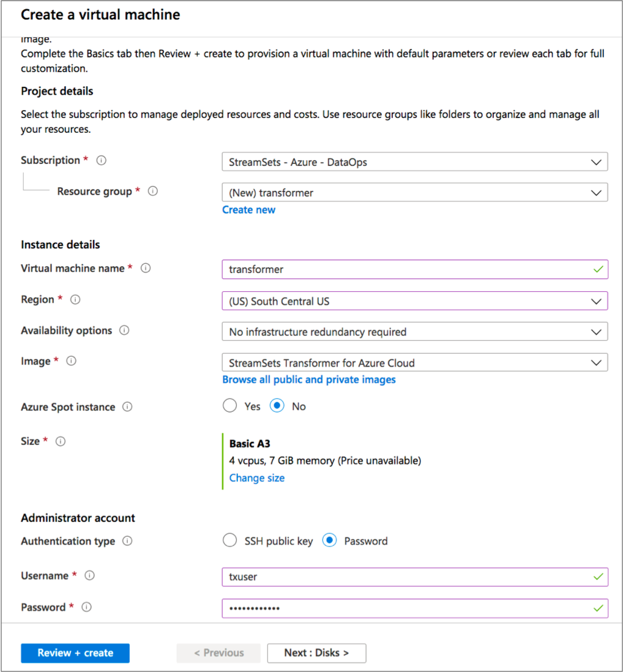This screenshot has height=672, width=623.
Task: Select Yes for Azure Spot instance
Action: 230,406
